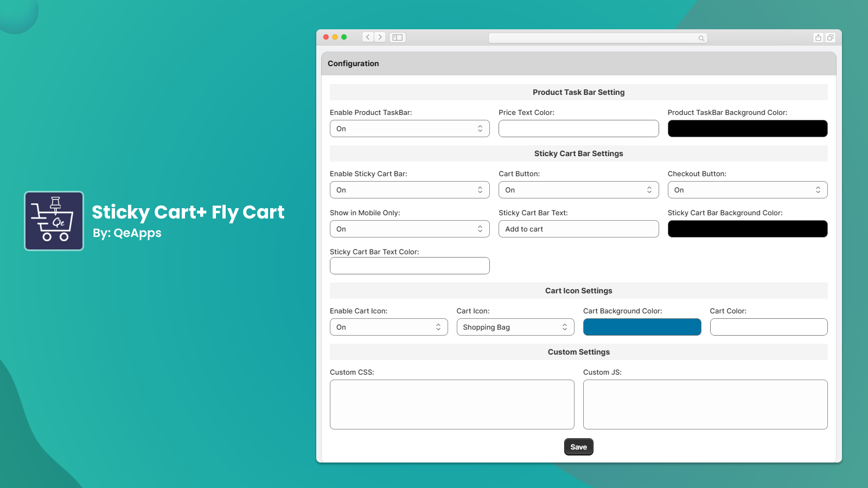Viewport: 868px width, 488px height.
Task: Pick the Sticky Cart Bar Text Color field
Action: (x=410, y=266)
